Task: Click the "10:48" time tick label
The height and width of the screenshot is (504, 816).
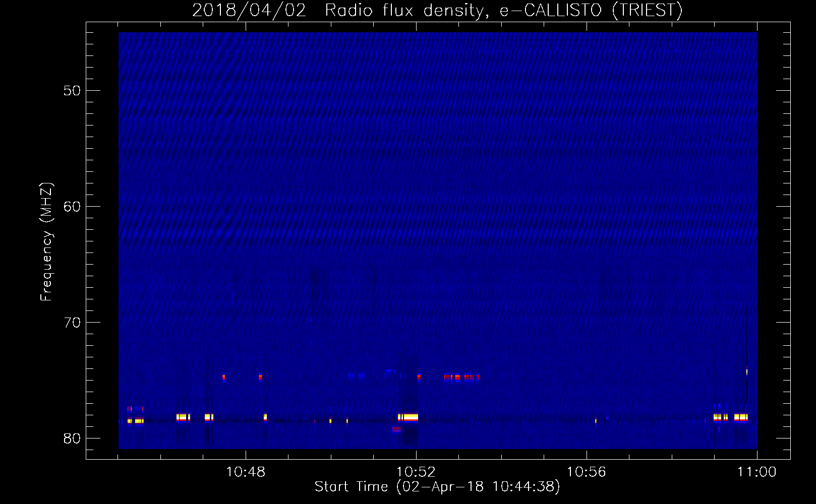Action: click(x=246, y=472)
